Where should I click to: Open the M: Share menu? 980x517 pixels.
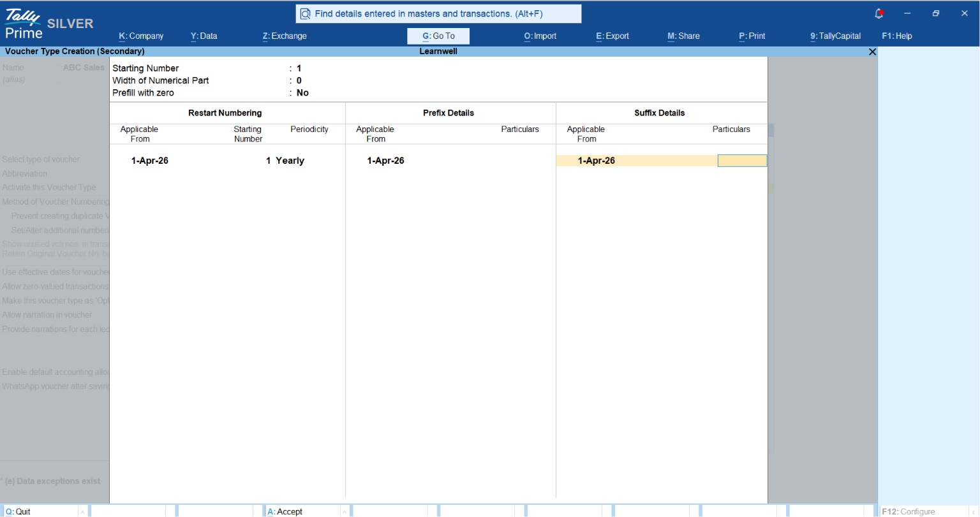683,36
